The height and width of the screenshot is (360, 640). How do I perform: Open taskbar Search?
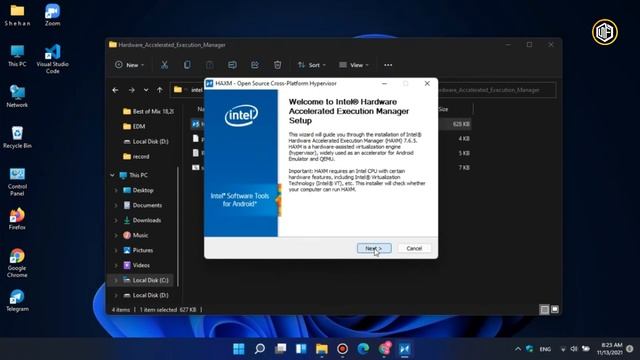260,349
